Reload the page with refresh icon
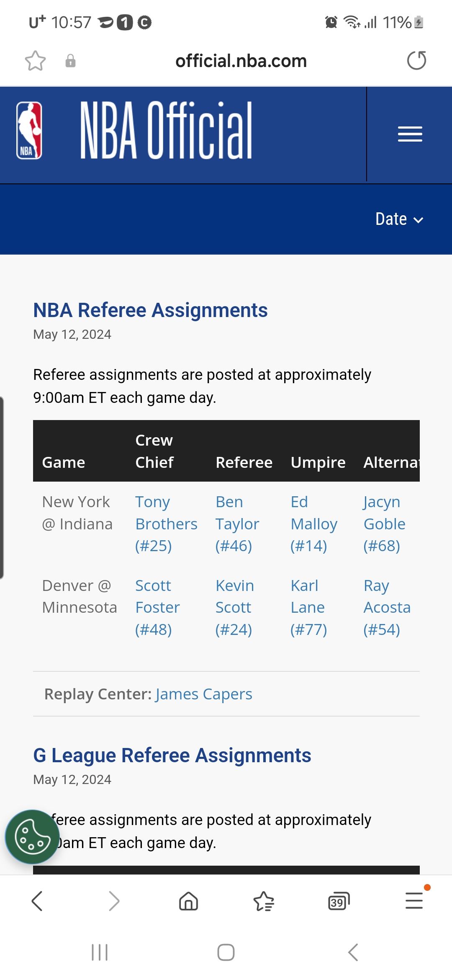The image size is (452, 980). (x=416, y=61)
